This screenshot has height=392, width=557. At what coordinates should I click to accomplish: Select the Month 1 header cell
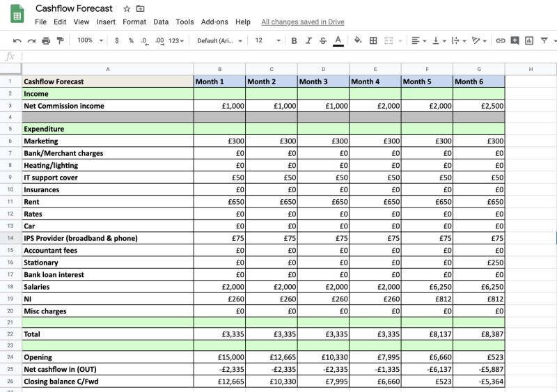(x=219, y=81)
